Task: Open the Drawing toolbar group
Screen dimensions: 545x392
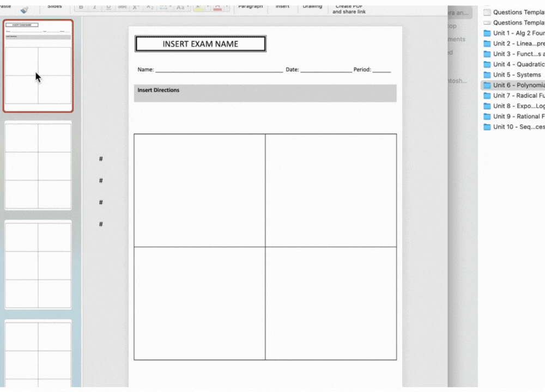Action: tap(312, 7)
